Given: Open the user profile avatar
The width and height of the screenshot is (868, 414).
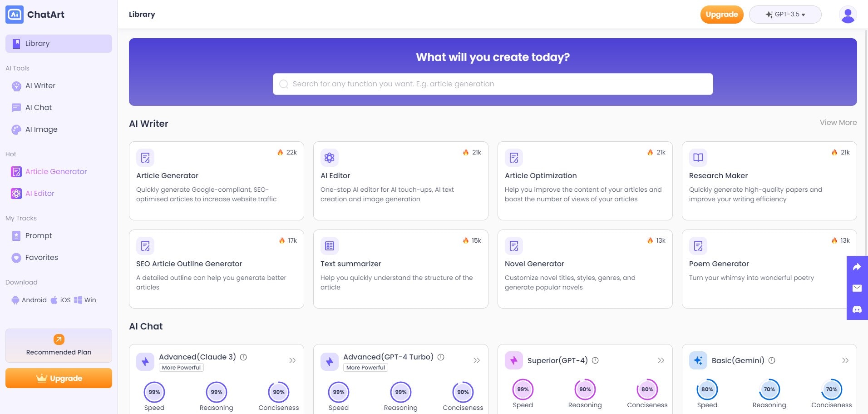Looking at the screenshot, I should (848, 15).
